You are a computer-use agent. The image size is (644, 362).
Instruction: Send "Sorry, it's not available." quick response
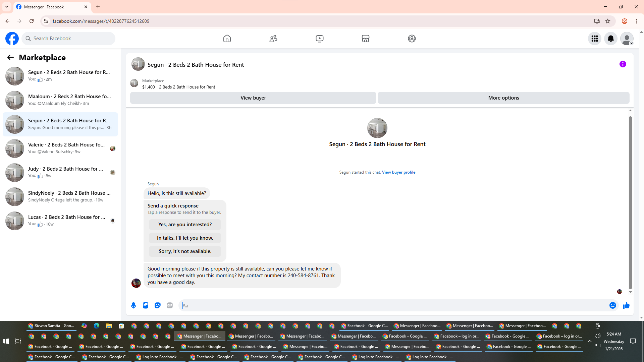point(185,251)
